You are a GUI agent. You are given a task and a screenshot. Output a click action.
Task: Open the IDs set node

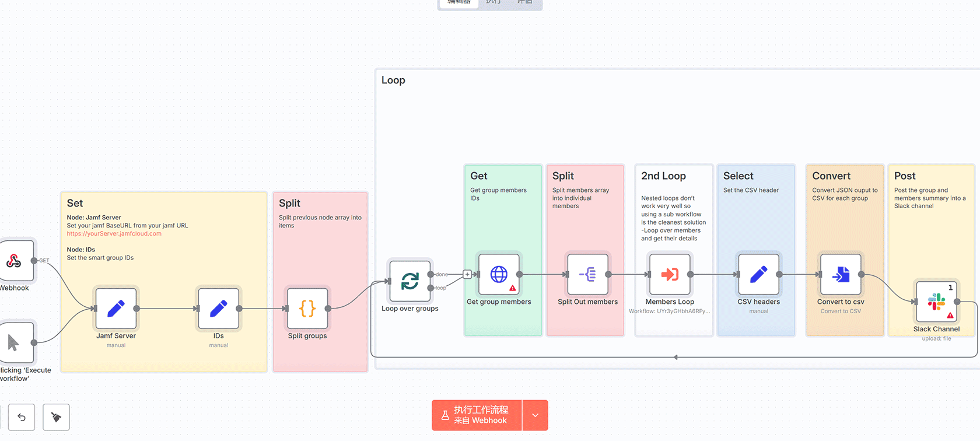point(218,309)
